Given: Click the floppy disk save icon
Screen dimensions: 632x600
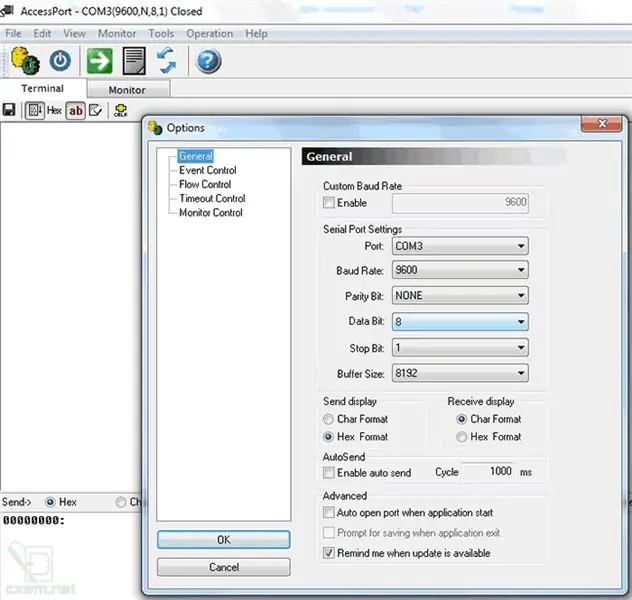Looking at the screenshot, I should 9,110.
